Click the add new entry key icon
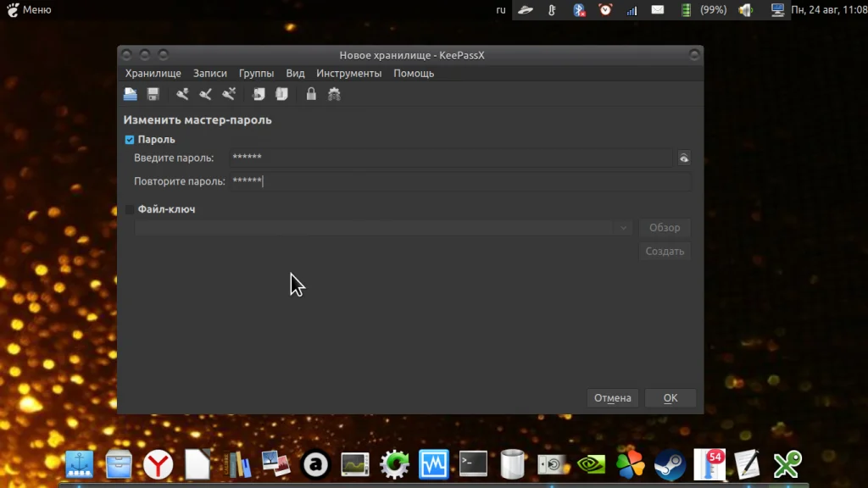 click(182, 94)
